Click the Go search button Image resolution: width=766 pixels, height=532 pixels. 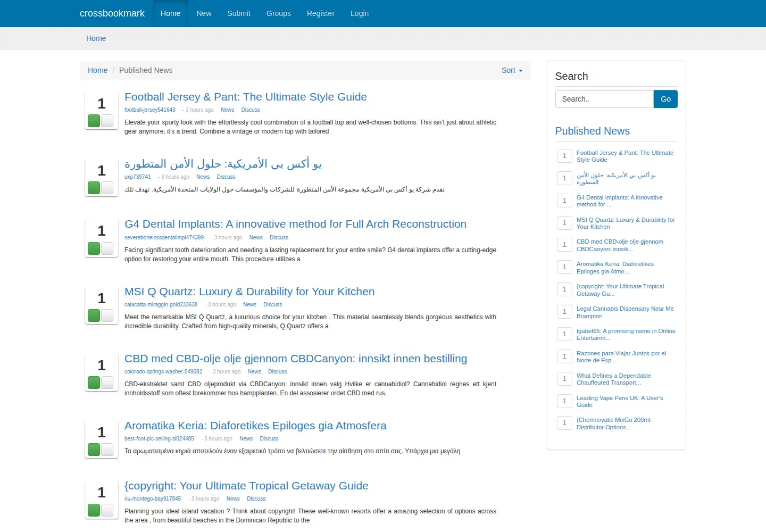(665, 99)
